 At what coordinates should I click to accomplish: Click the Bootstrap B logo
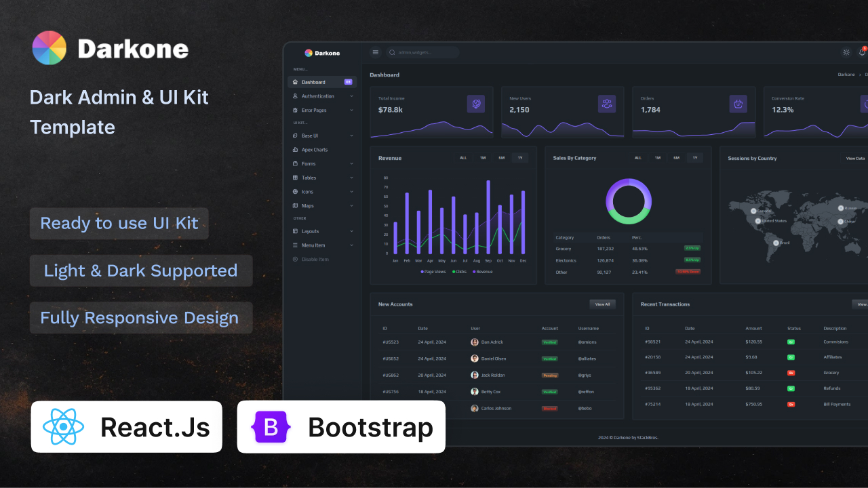pos(271,427)
